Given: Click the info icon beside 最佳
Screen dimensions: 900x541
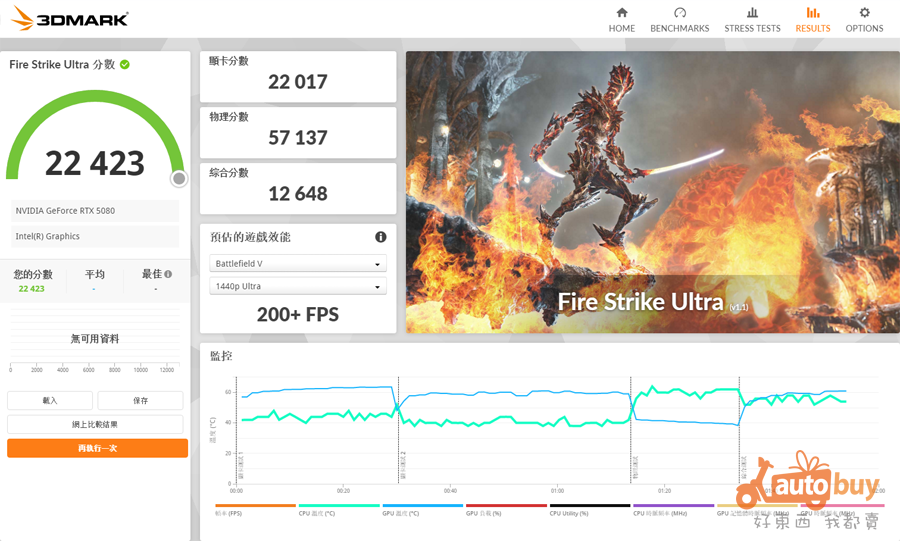Looking at the screenshot, I should (x=168, y=274).
